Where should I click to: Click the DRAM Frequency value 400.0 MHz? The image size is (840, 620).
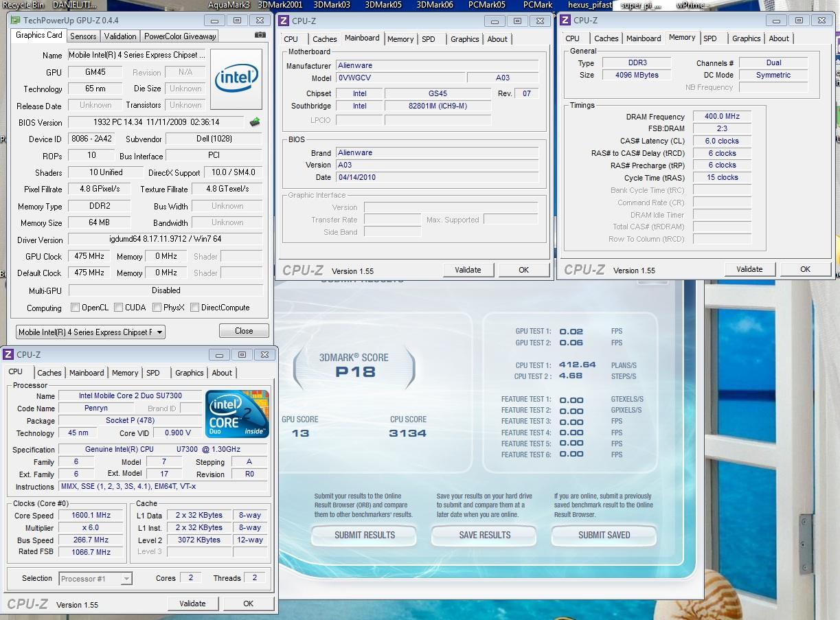pos(722,117)
